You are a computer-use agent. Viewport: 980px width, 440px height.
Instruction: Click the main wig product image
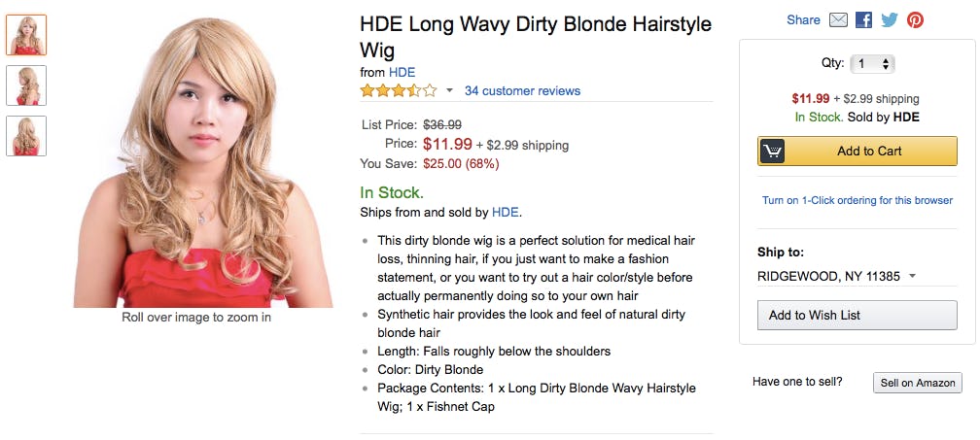click(x=203, y=162)
